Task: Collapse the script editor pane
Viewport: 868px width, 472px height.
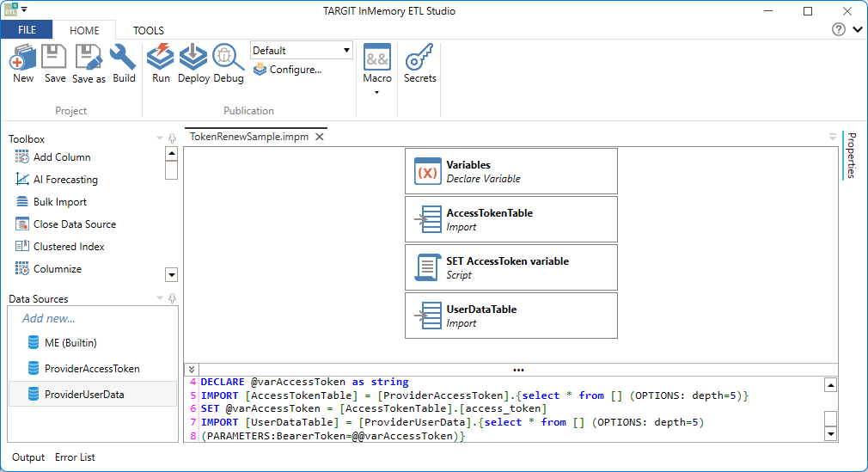Action: click(192, 370)
